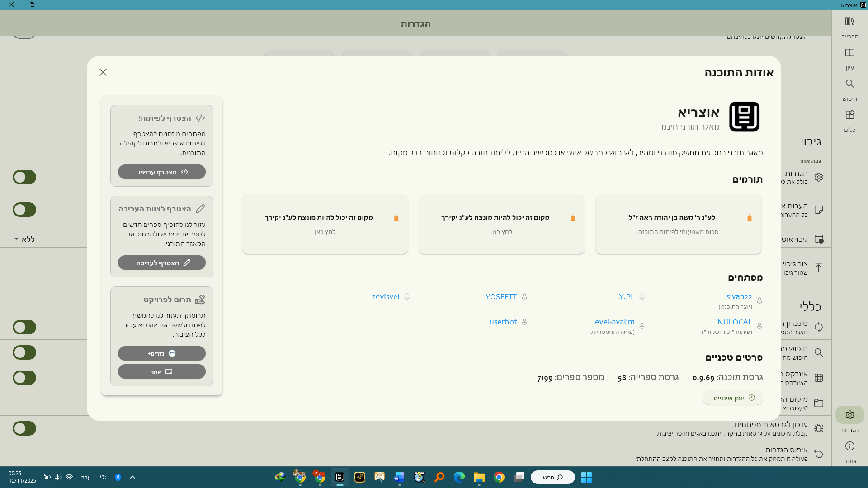Click the candle icon on first donor card

point(749,217)
